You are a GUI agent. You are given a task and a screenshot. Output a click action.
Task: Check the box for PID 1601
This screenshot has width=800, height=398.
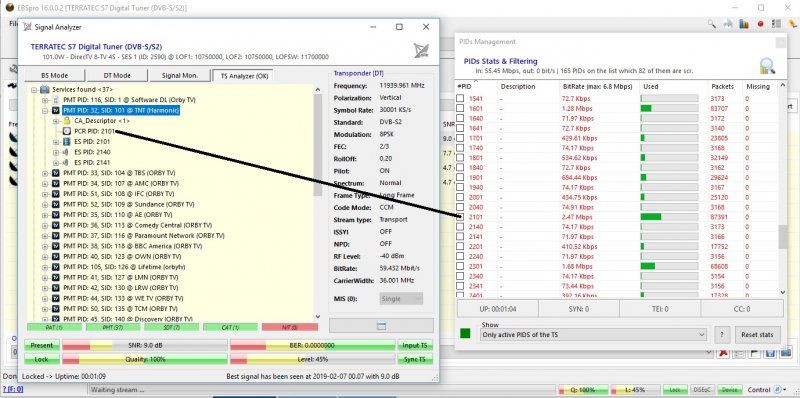point(460,108)
